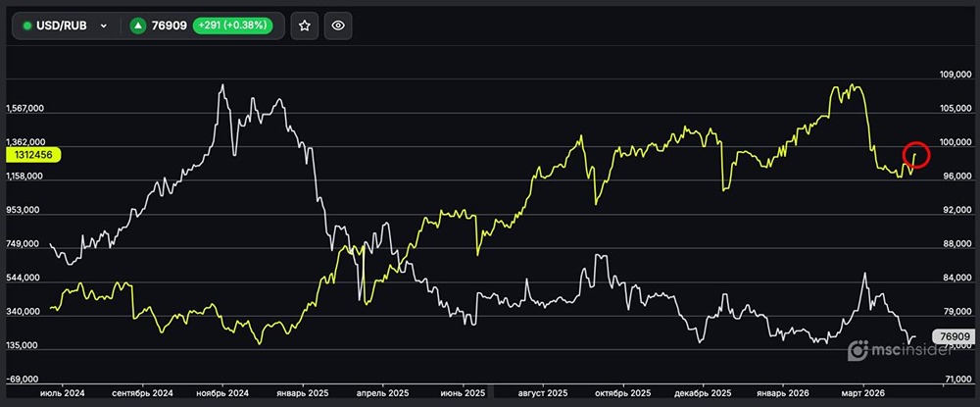The image size is (980, 407).
Task: Click the июль 2024 date label
Action: click(62, 392)
